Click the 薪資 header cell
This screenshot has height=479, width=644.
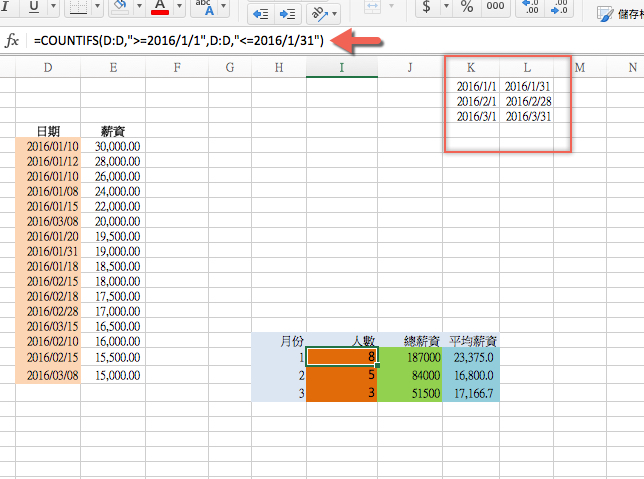[113, 131]
